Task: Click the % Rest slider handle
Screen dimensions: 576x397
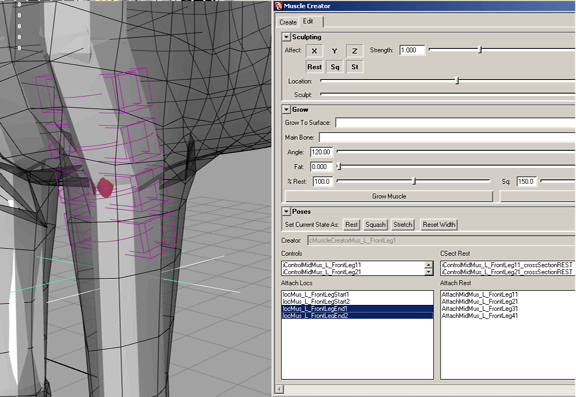Action: (x=414, y=181)
